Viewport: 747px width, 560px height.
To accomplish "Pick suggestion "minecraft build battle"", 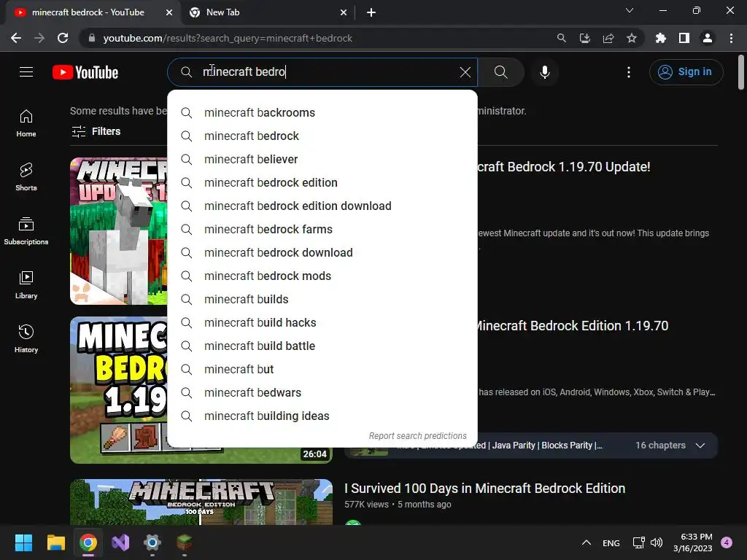I will (x=322, y=346).
